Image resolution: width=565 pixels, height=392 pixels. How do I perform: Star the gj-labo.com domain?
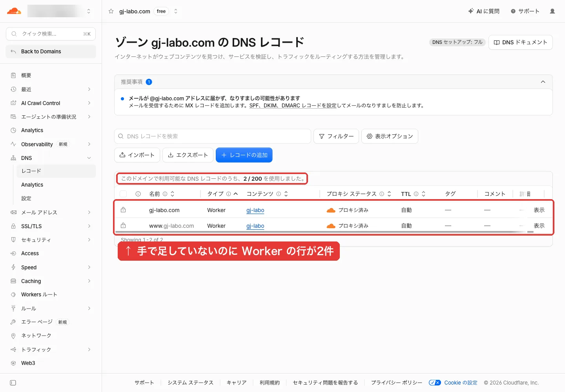tap(111, 11)
